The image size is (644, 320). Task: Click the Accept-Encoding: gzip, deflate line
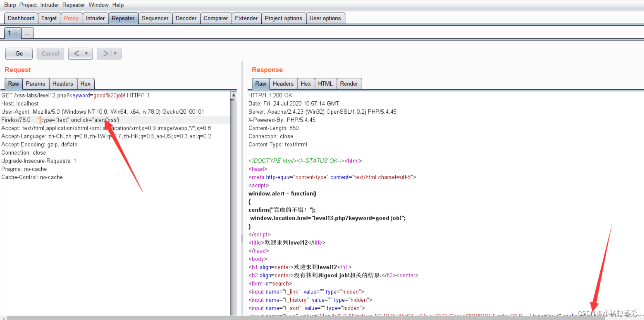pyautogui.click(x=39, y=145)
